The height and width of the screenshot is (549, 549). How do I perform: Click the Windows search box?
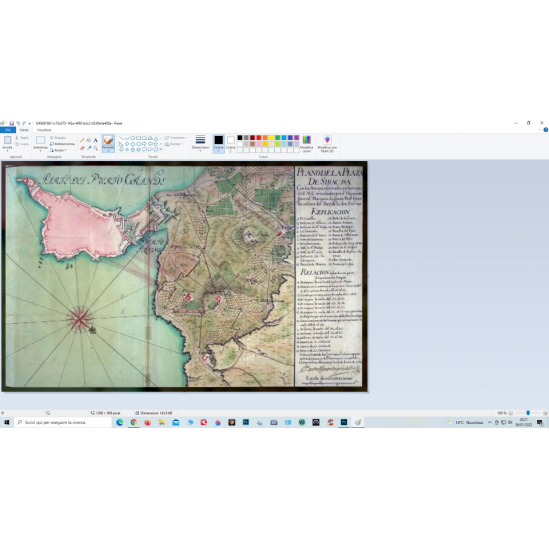click(63, 423)
